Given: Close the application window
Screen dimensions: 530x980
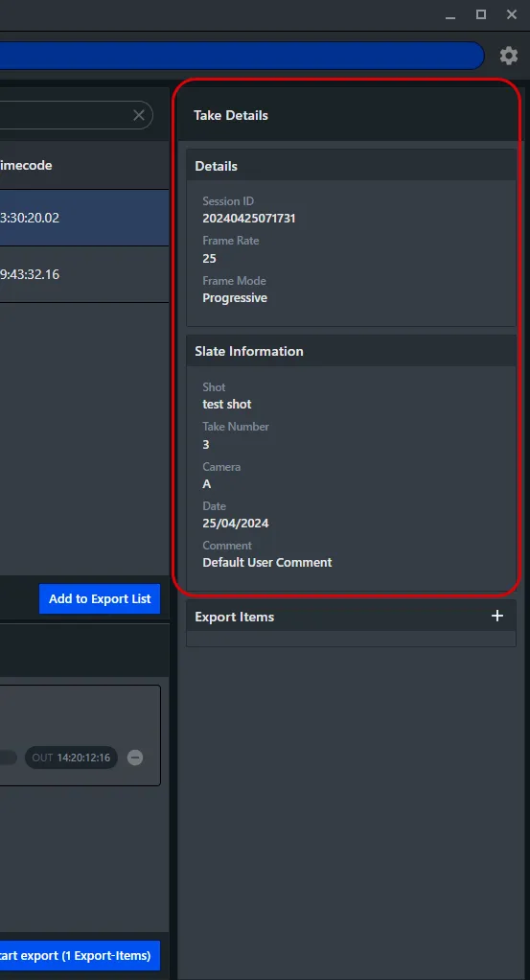Looking at the screenshot, I should [512, 14].
